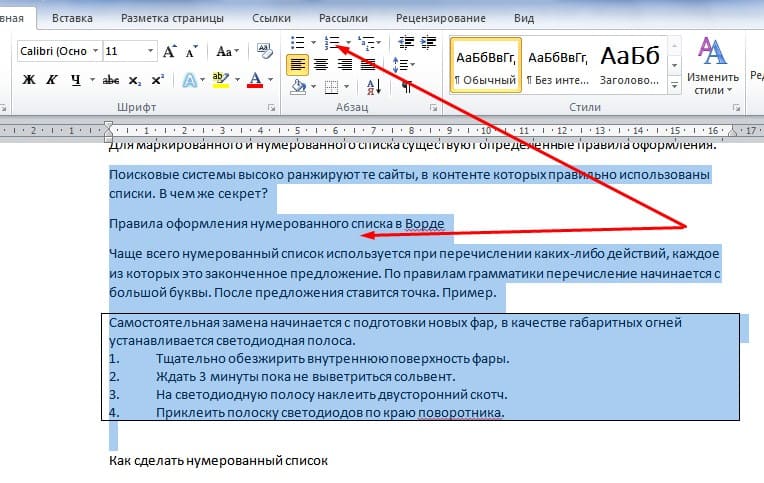Toggle strikethrough formatting (abc)
Viewport: 764px width, 483px height.
pos(111,80)
